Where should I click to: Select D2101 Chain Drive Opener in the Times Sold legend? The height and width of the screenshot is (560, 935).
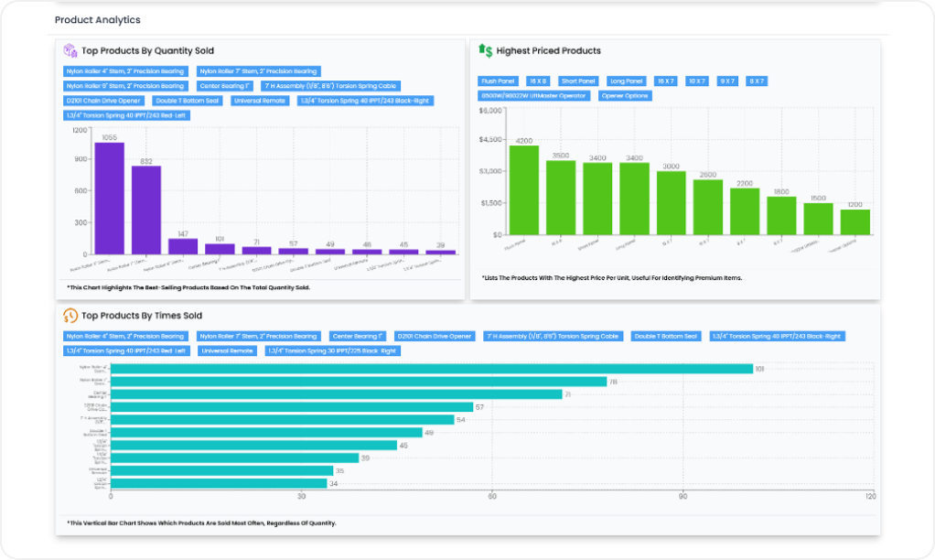tap(435, 336)
